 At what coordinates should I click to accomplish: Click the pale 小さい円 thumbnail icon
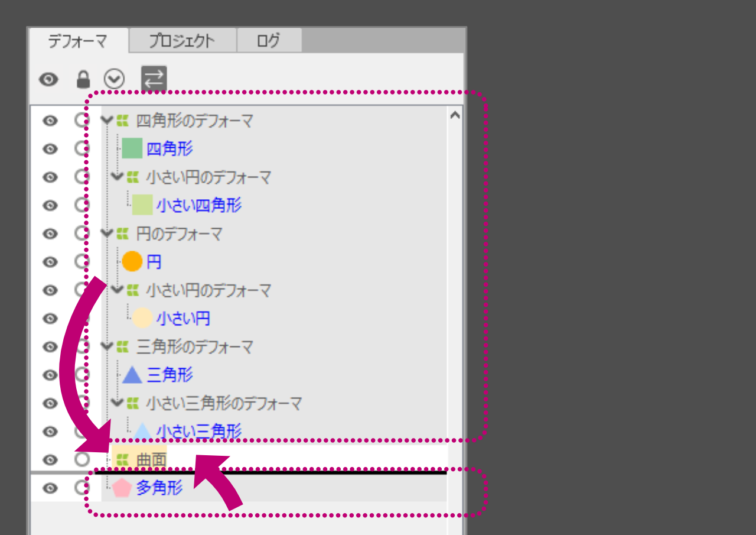point(142,318)
